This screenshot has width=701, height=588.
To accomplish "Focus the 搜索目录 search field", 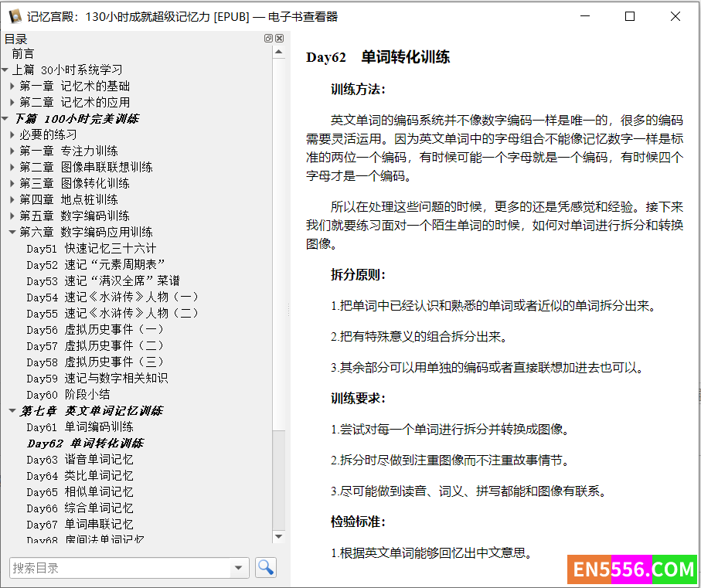I will 120,568.
